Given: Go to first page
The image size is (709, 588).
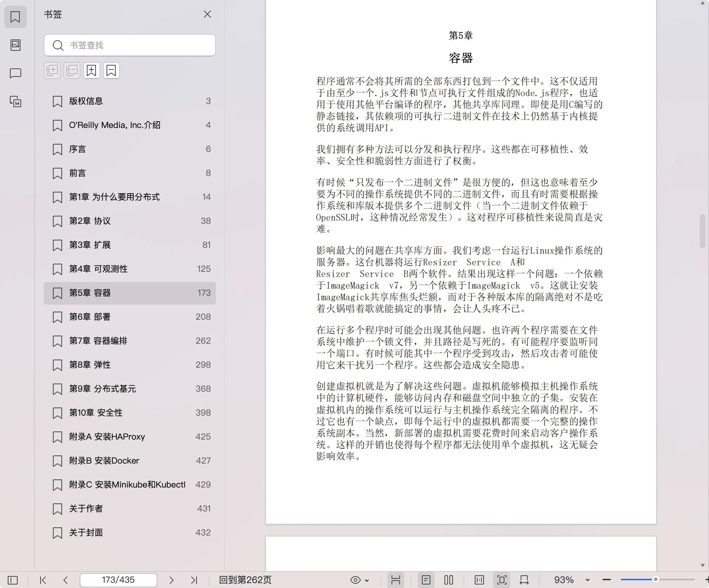Looking at the screenshot, I should click(43, 580).
